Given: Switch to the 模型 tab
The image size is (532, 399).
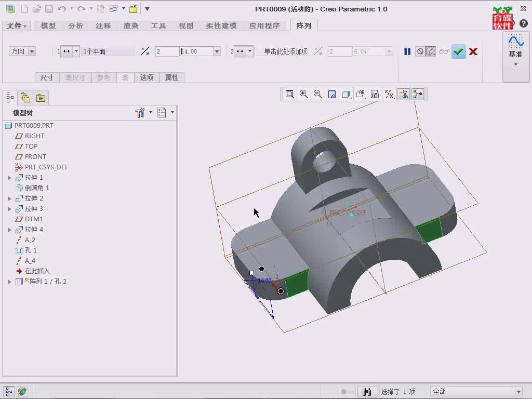Looking at the screenshot, I should [48, 26].
